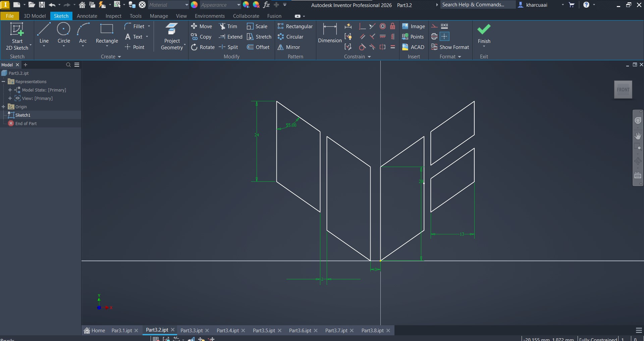644x341 pixels.
Task: Select the Line sketch tool
Action: tap(44, 34)
